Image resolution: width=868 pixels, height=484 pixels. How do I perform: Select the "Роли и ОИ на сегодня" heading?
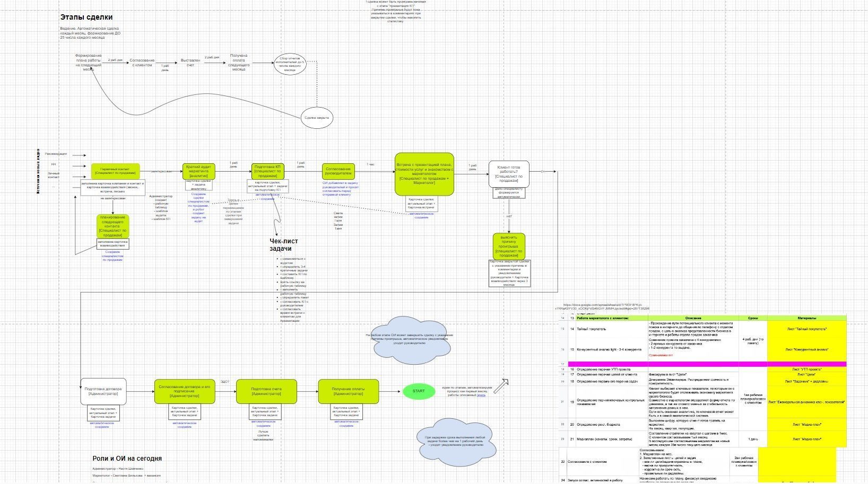point(127,459)
